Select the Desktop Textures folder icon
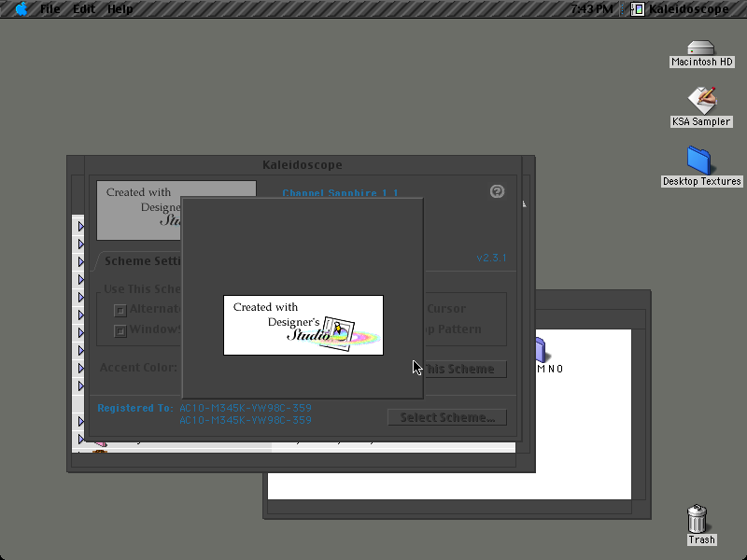747x560 pixels. pos(701,166)
